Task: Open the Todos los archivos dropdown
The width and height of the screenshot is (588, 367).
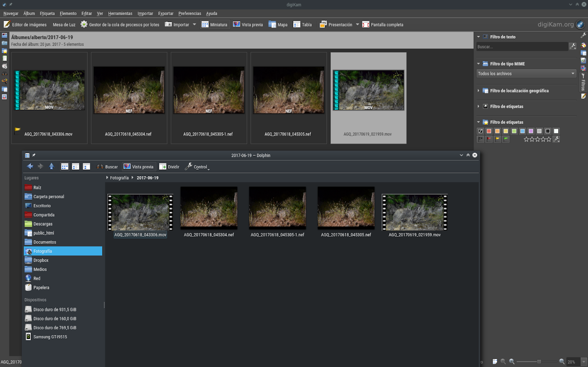Action: tap(526, 74)
